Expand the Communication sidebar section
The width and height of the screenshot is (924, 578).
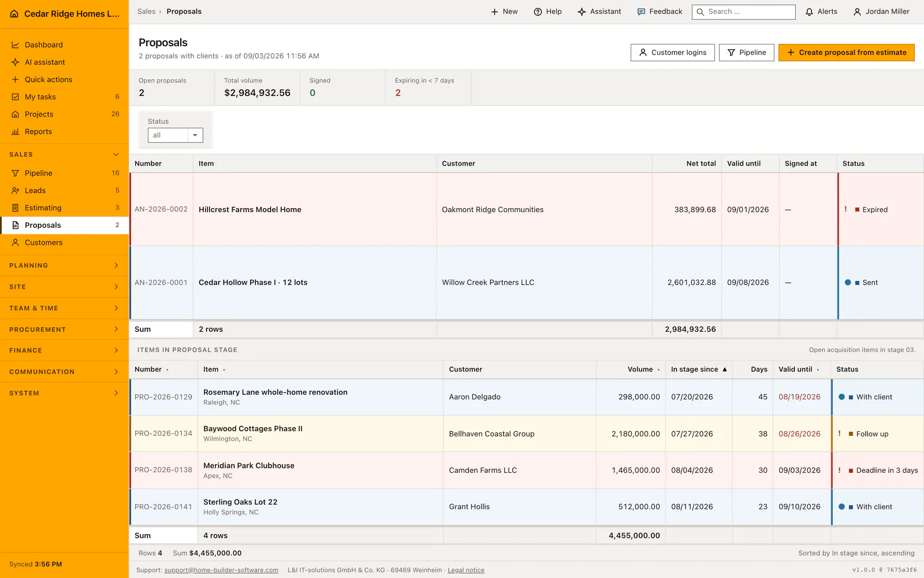(64, 372)
